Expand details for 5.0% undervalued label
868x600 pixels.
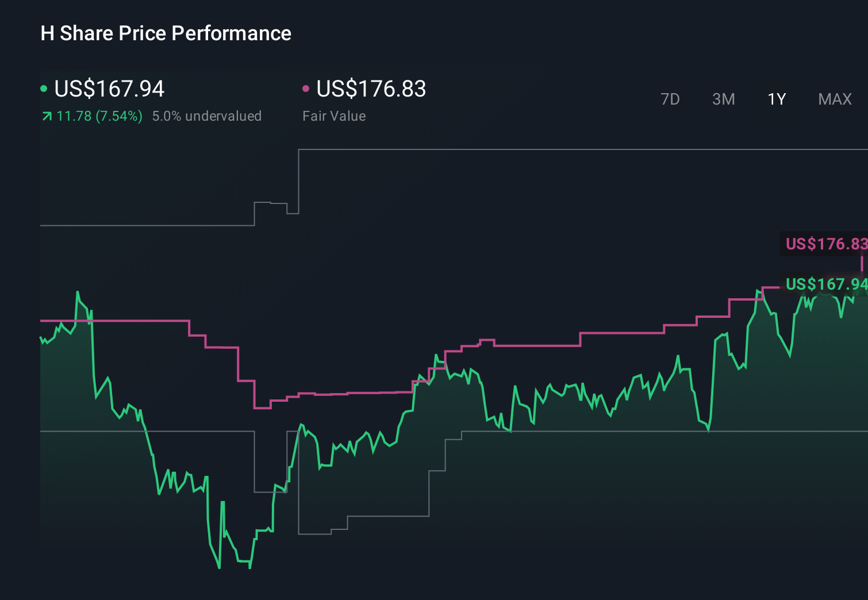tap(207, 116)
